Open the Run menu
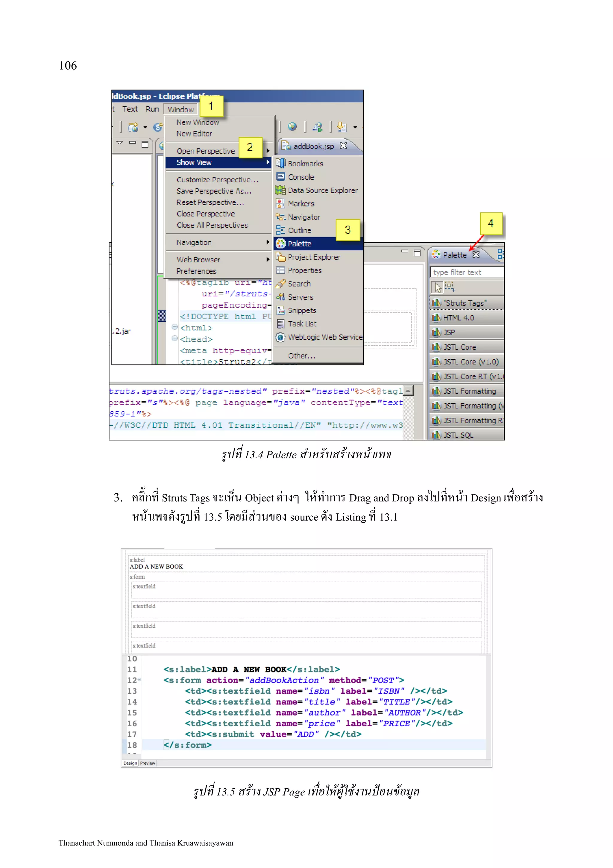The image size is (613, 868). (x=152, y=109)
